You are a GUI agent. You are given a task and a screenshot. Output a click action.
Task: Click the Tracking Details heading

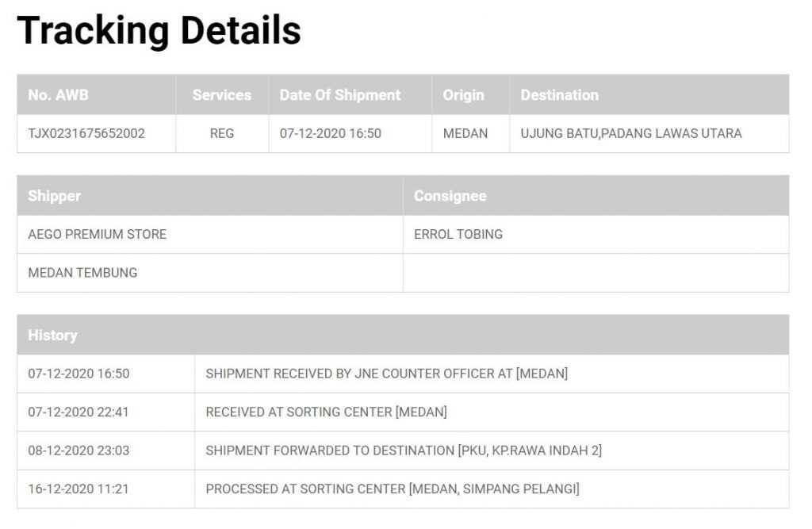[x=159, y=30]
